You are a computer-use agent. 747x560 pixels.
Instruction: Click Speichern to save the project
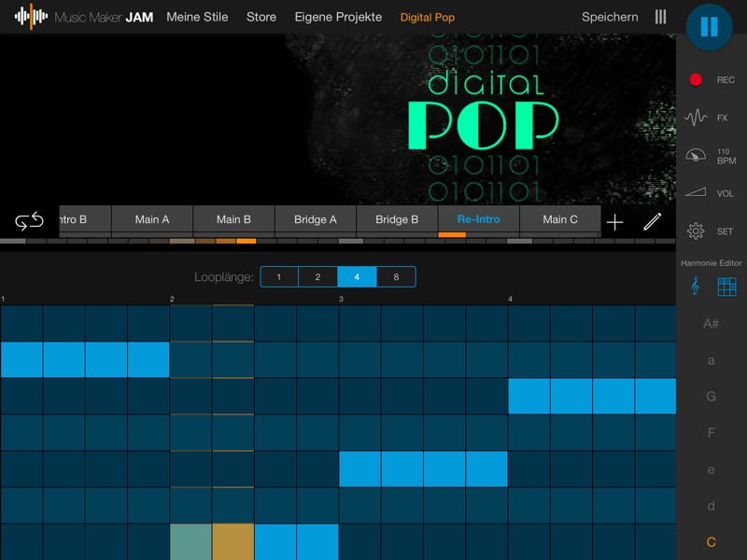tap(610, 17)
